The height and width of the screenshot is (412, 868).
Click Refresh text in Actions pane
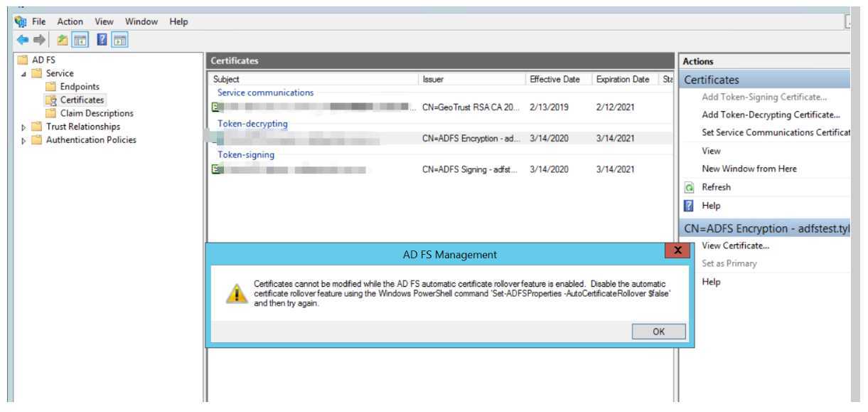[x=716, y=187]
